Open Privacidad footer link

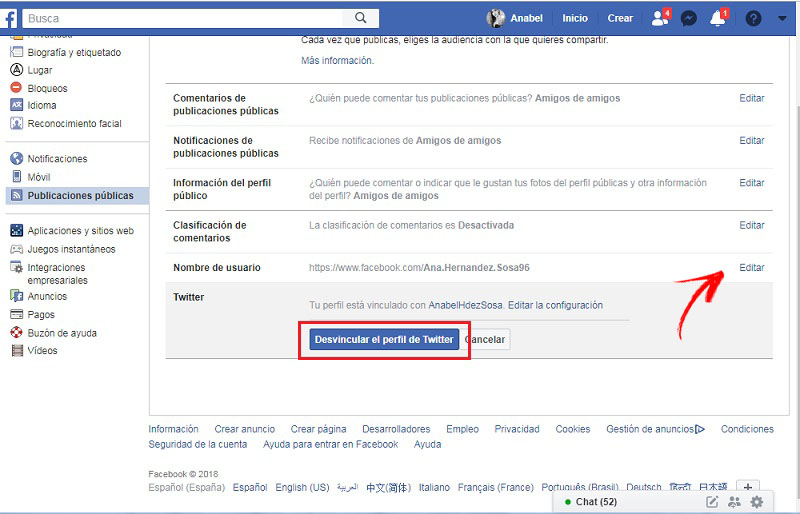pos(517,429)
